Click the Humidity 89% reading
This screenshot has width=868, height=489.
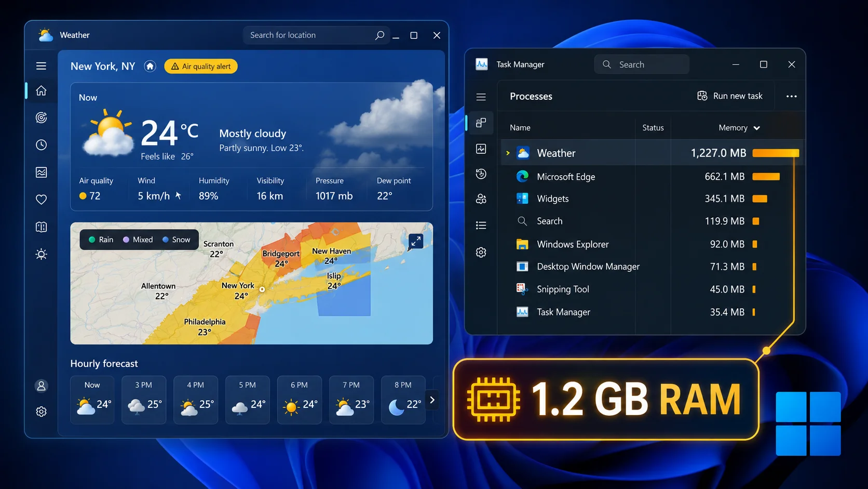pyautogui.click(x=208, y=196)
